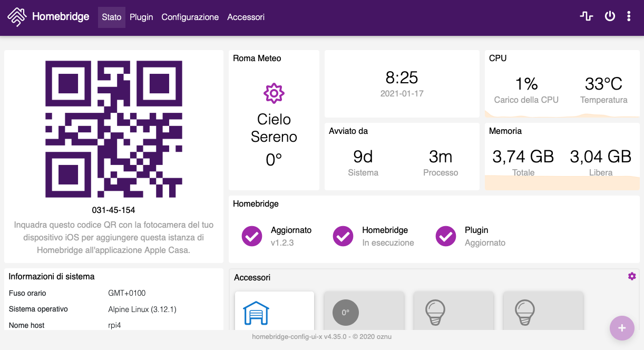The image size is (644, 350).
Task: Open the Plugin tab
Action: point(141,17)
